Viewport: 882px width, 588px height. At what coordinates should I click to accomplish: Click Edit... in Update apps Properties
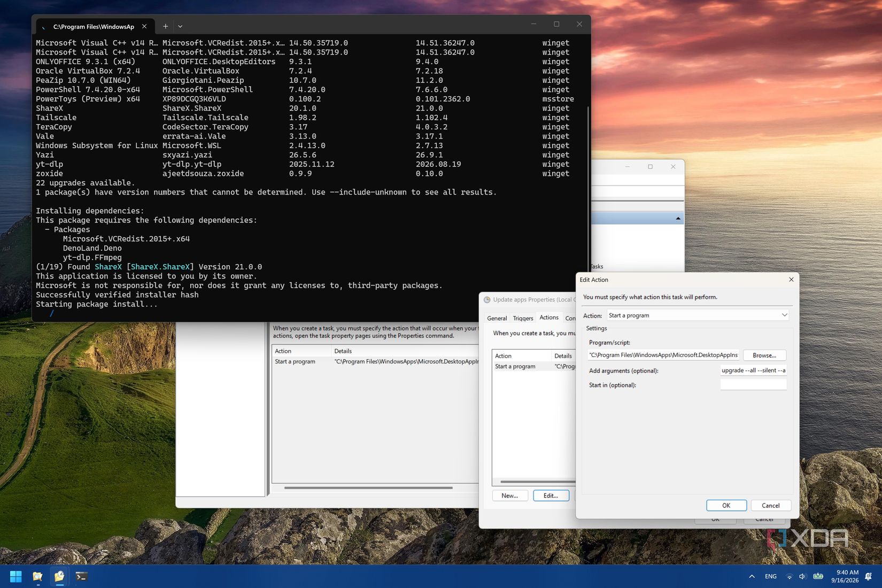click(551, 496)
